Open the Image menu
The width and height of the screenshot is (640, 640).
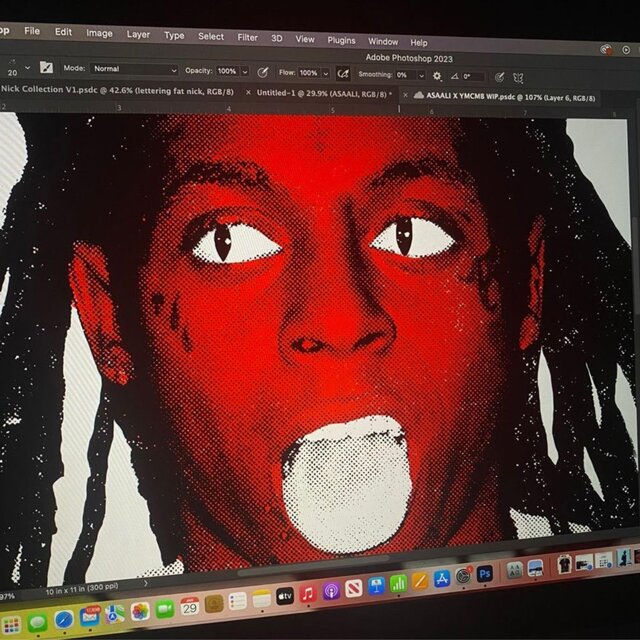(x=99, y=33)
